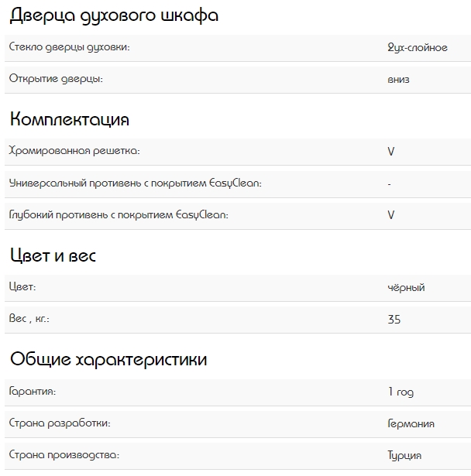Viewport: 471px width, 476px height.
Task: Click the weight value 35
Action: pyautogui.click(x=394, y=319)
